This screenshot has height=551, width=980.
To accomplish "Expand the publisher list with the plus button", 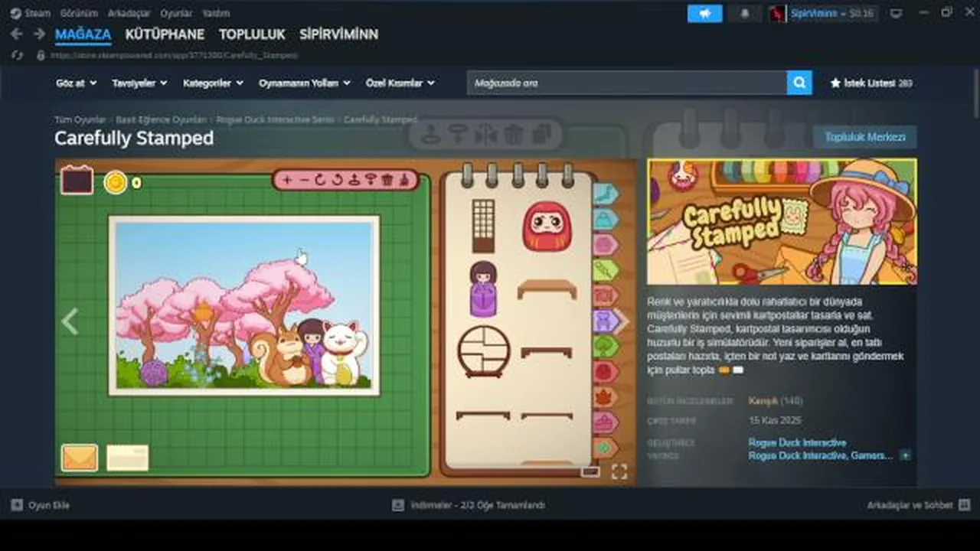I will click(x=905, y=455).
